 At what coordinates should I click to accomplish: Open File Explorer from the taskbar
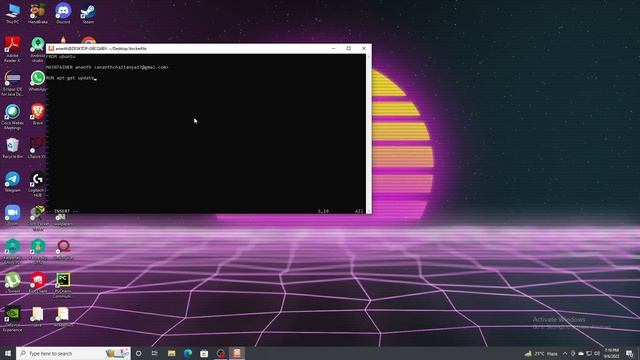point(171,353)
